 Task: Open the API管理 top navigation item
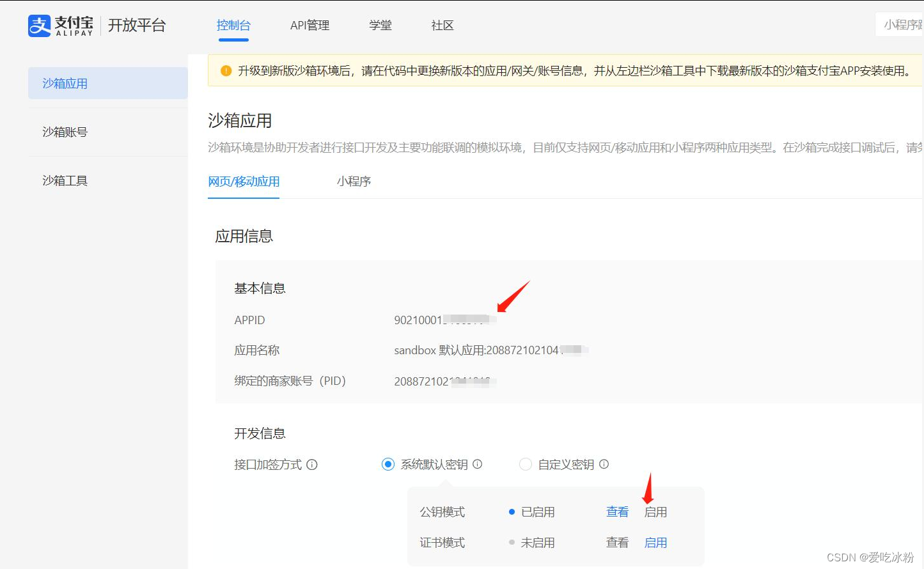pos(309,26)
